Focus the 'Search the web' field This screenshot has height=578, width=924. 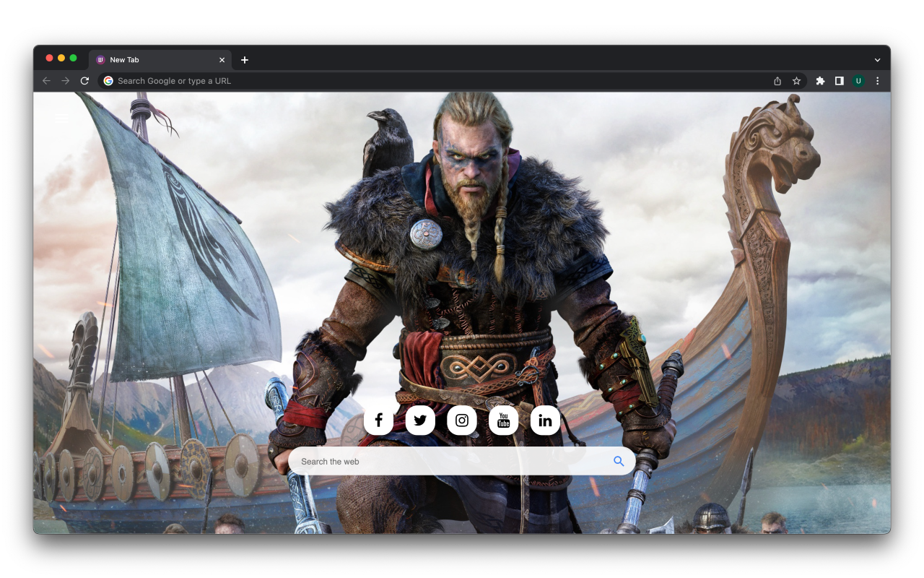462,461
